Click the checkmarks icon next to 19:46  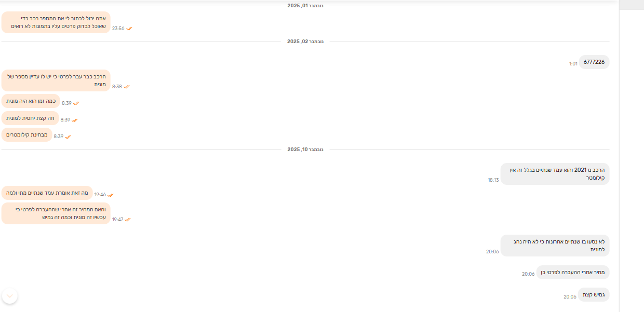[111, 195]
